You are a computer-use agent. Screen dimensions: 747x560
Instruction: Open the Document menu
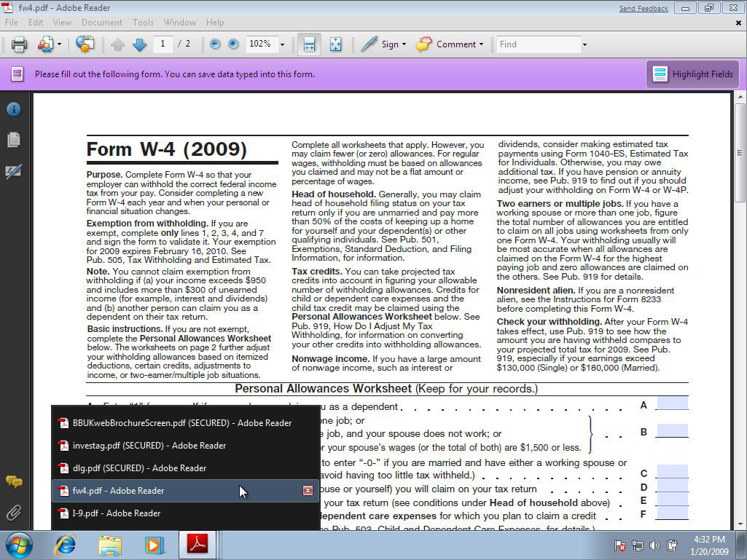pyautogui.click(x=101, y=23)
